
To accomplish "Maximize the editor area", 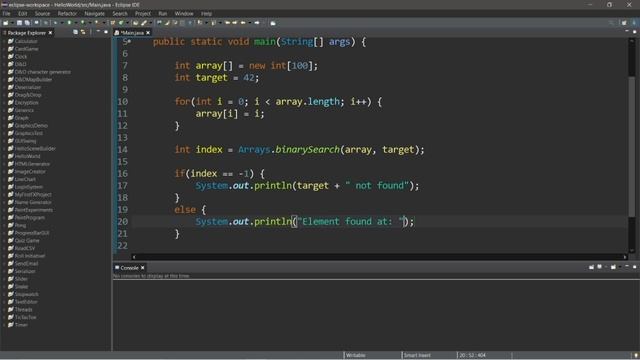I will pos(635,31).
